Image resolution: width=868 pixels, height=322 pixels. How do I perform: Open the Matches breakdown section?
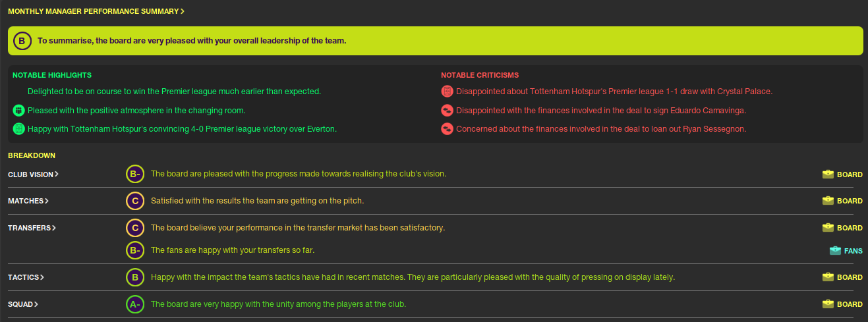pyautogui.click(x=28, y=201)
